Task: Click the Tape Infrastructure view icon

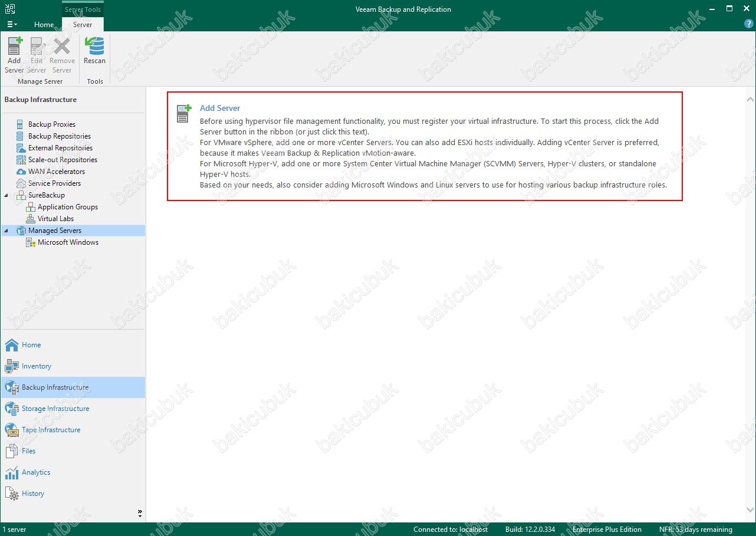Action: (x=12, y=430)
